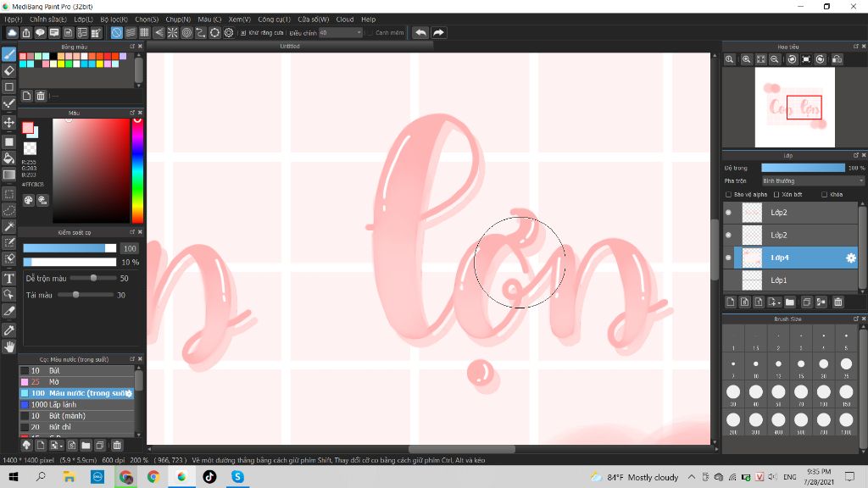The image size is (868, 488).
Task: Click the brush size value field 100
Action: (x=130, y=248)
